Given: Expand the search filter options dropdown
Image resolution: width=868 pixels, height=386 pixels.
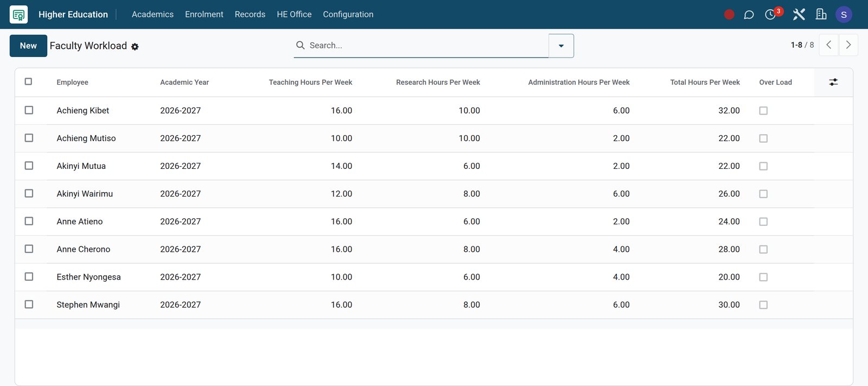Looking at the screenshot, I should click(561, 46).
